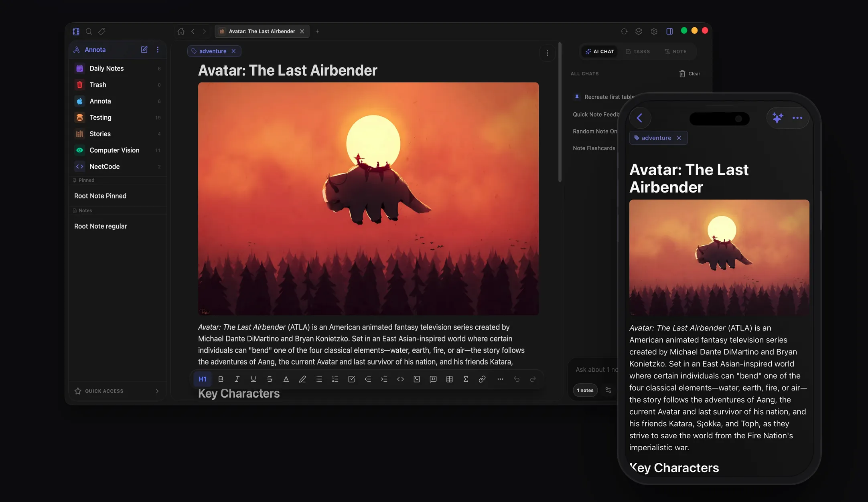
Task: Remove adventure tag on phone
Action: (x=679, y=138)
